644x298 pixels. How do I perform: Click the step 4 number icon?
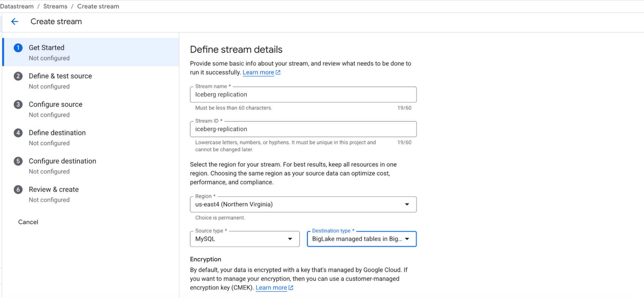(18, 133)
